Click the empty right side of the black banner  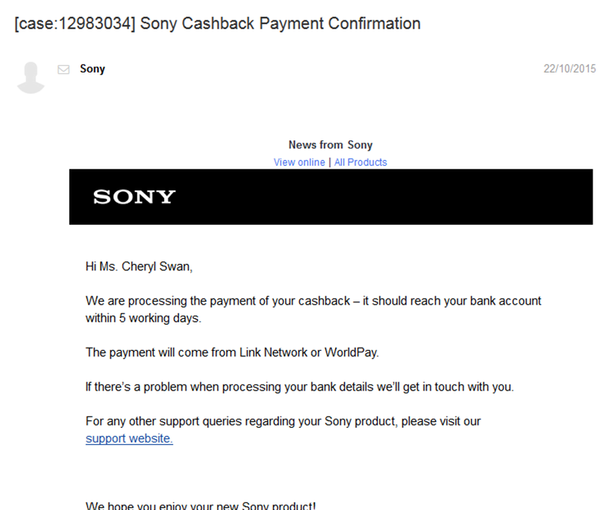450,197
